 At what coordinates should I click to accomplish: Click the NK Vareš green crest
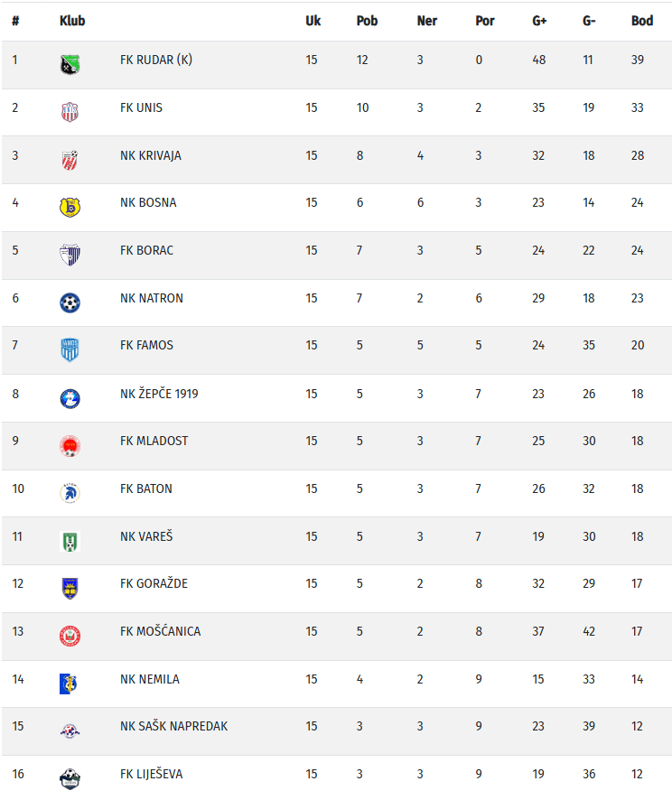[70, 541]
